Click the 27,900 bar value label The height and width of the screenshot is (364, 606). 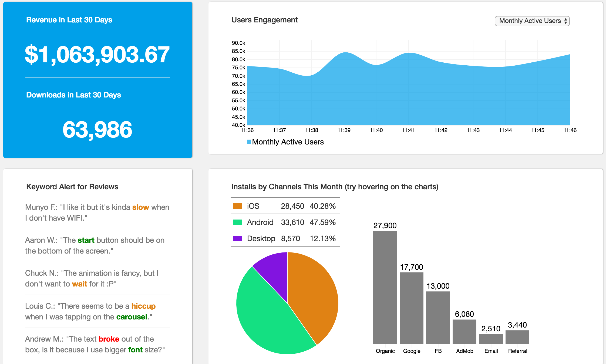[385, 225]
